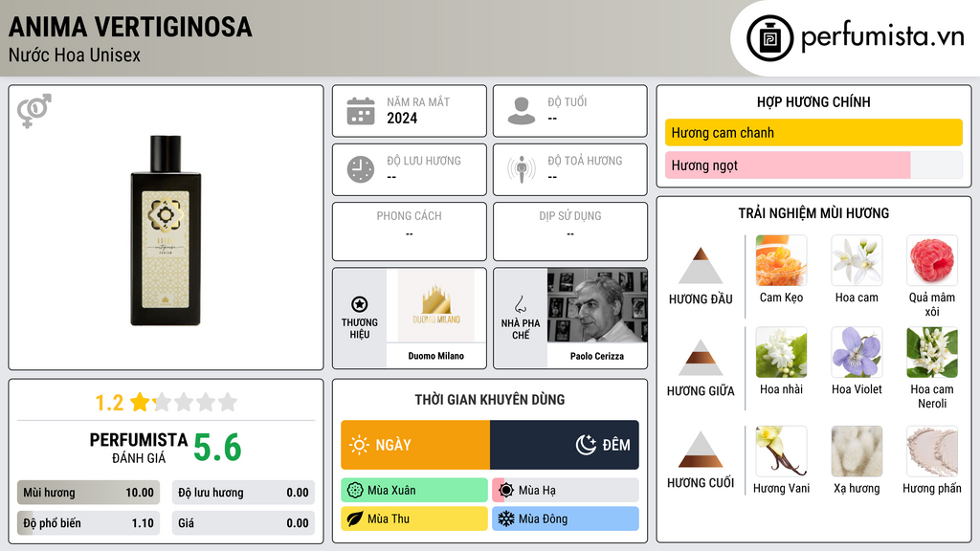Click the Anima Vertiginosa bottle image
Image resolution: width=980 pixels, height=551 pixels.
(166, 230)
